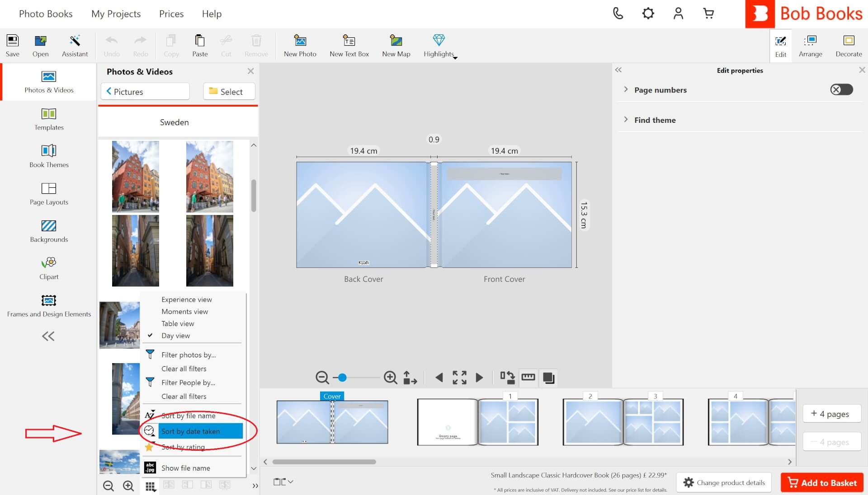868x495 pixels.
Task: Expand the Find theme section
Action: 626,120
